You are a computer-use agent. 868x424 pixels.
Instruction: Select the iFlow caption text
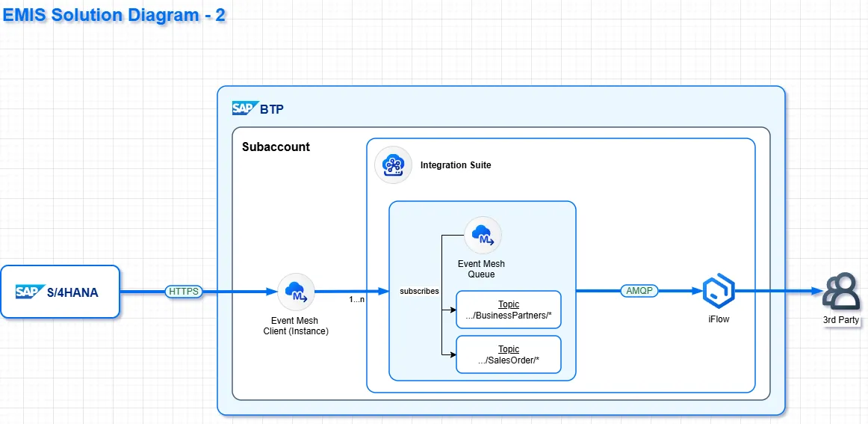719,319
